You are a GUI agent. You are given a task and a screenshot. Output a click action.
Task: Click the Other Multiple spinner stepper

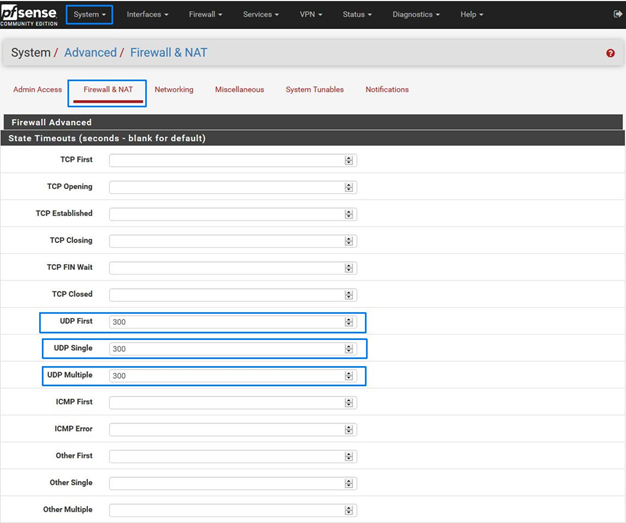point(349,510)
